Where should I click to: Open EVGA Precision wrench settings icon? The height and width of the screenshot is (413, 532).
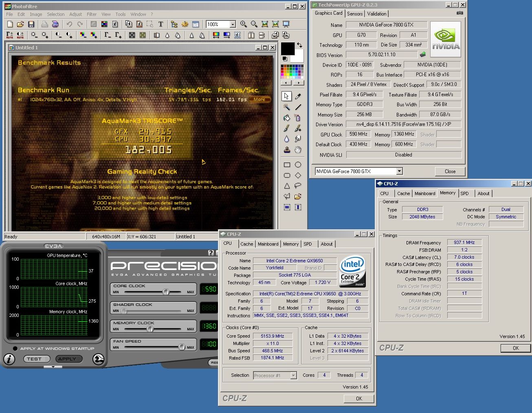[x=98, y=359]
